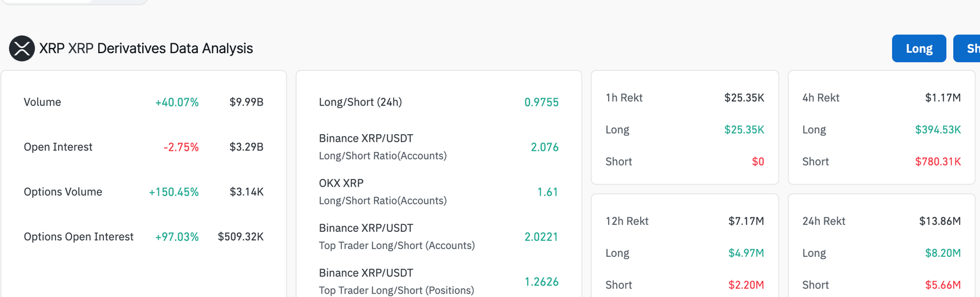This screenshot has width=980, height=297.
Task: Click the $509.32K Options Open Interest value
Action: point(241,236)
